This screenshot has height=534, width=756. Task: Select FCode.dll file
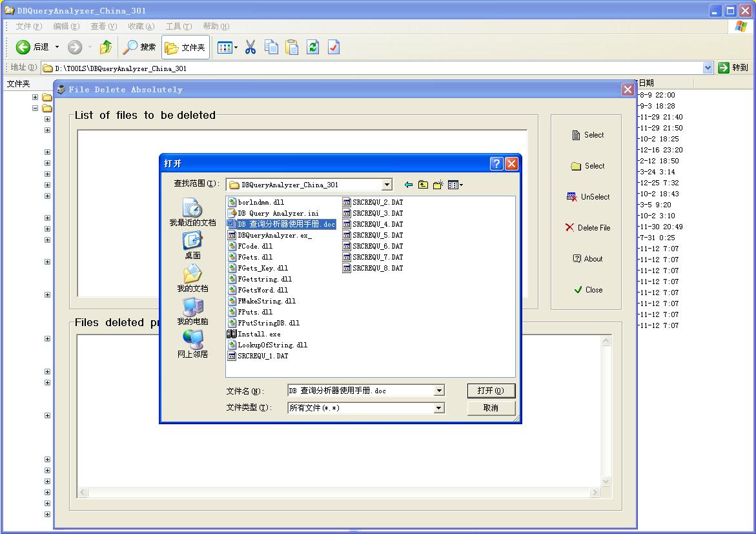pyautogui.click(x=250, y=246)
